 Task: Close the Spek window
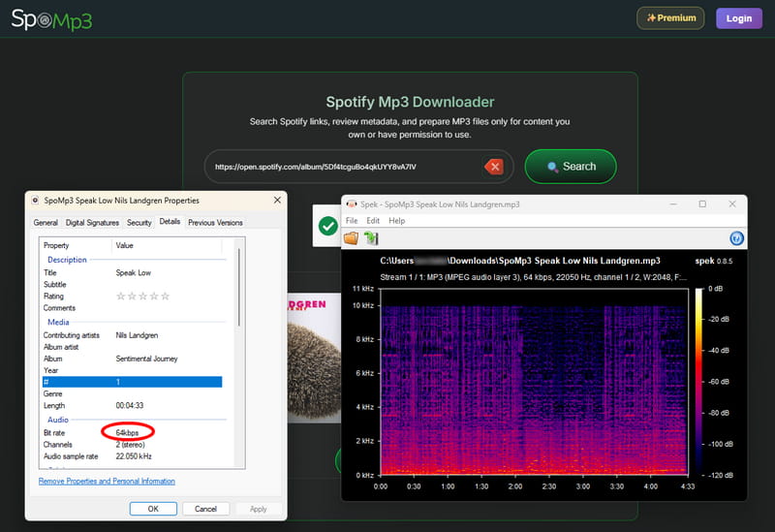coord(732,204)
